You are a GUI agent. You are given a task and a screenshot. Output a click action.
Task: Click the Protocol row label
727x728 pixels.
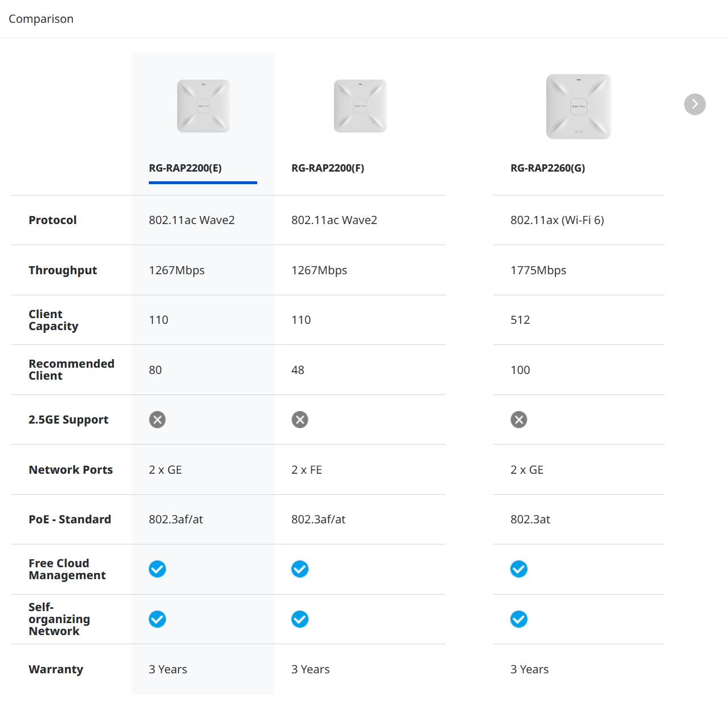click(52, 220)
